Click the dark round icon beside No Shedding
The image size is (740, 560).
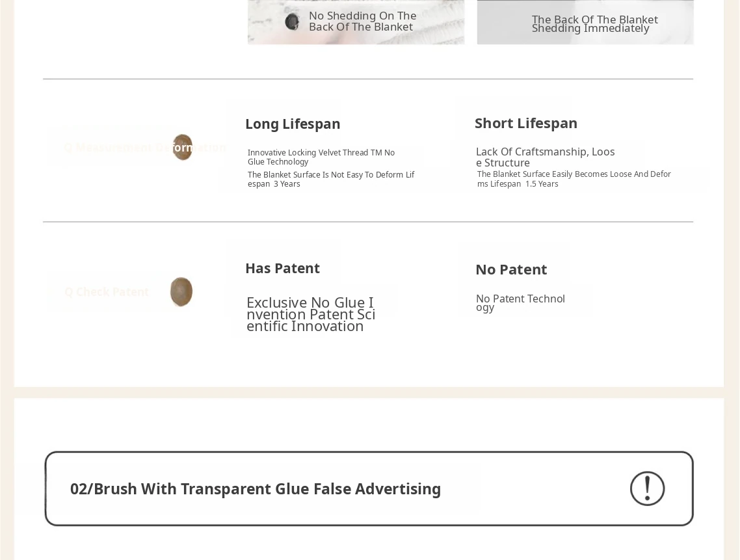click(x=292, y=21)
